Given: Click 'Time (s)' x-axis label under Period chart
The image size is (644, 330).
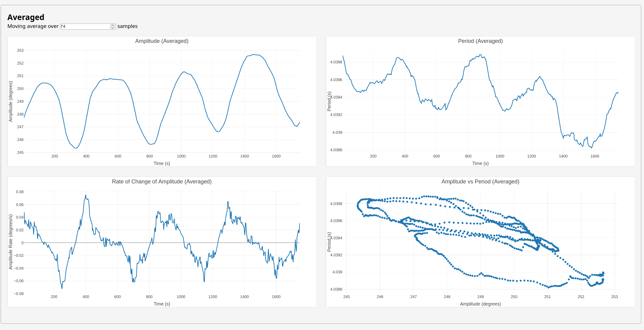Looking at the screenshot, I should point(480,163).
